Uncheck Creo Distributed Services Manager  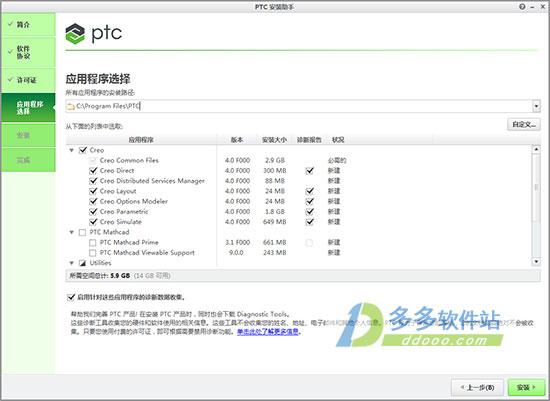pyautogui.click(x=93, y=181)
